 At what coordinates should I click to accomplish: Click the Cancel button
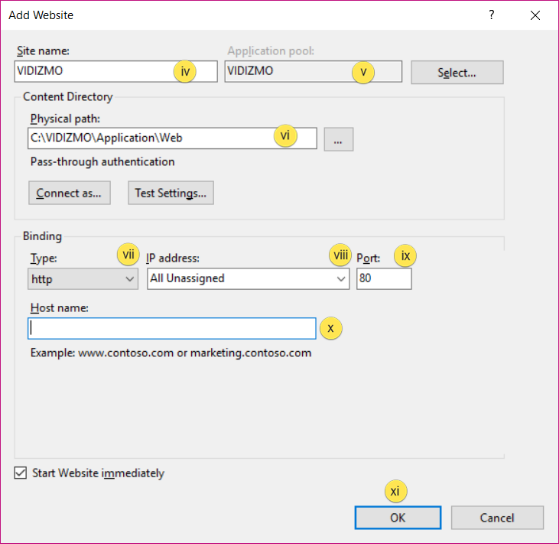tap(497, 518)
